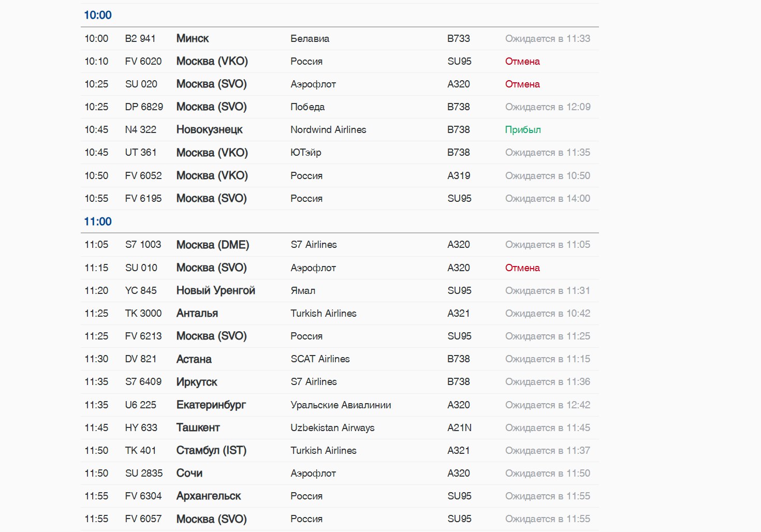
Task: Open the Астана flight DV 821
Action: (x=340, y=359)
